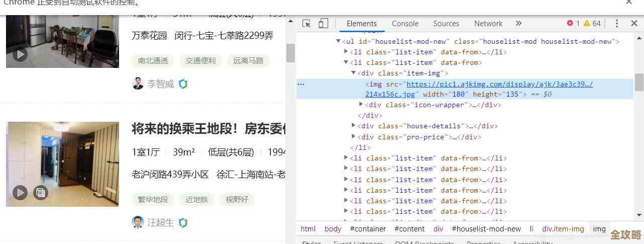Open the panorama icon on second listing thumbnail
This screenshot has height=244, width=644.
click(41, 192)
